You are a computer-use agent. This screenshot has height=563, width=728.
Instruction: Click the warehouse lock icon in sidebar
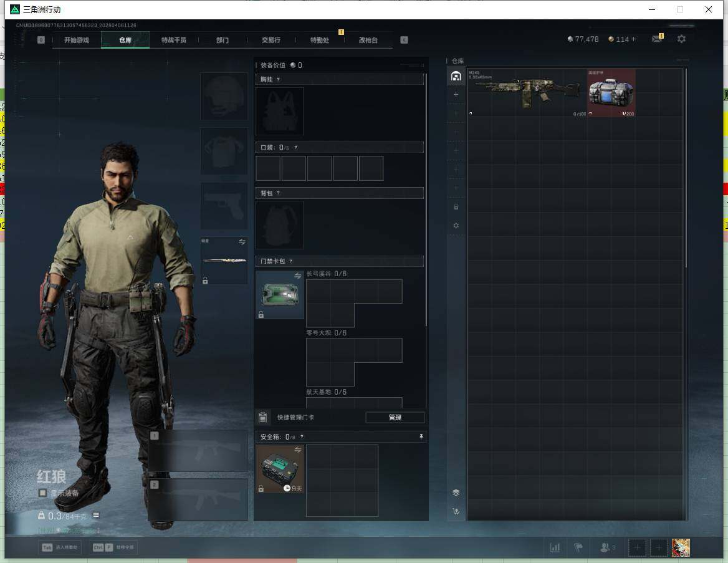(x=456, y=207)
